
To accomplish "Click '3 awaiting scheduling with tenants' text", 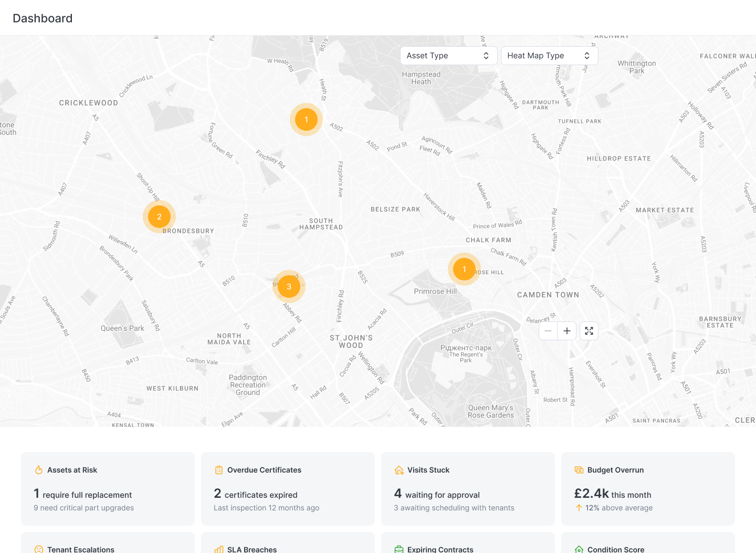I will (x=454, y=508).
